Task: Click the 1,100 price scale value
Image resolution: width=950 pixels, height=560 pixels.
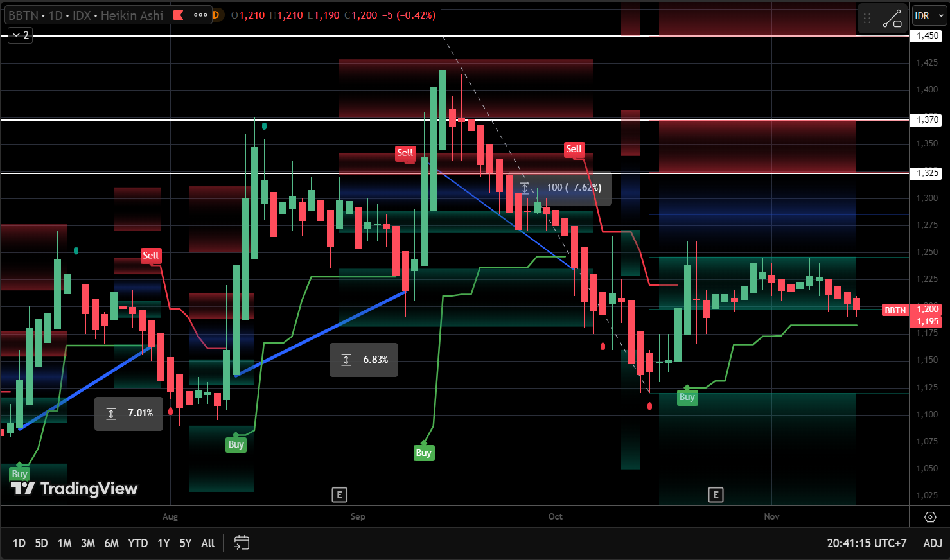Action: click(x=927, y=415)
